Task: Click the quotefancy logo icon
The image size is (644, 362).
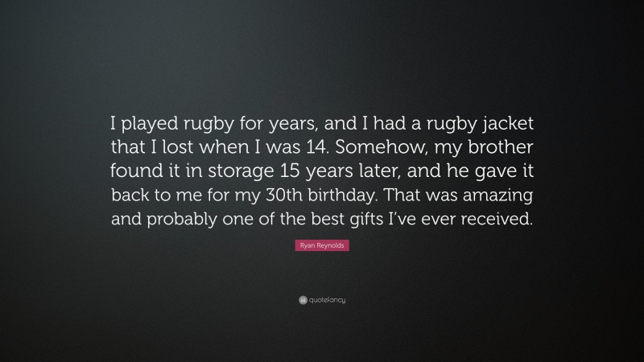Action: click(303, 299)
